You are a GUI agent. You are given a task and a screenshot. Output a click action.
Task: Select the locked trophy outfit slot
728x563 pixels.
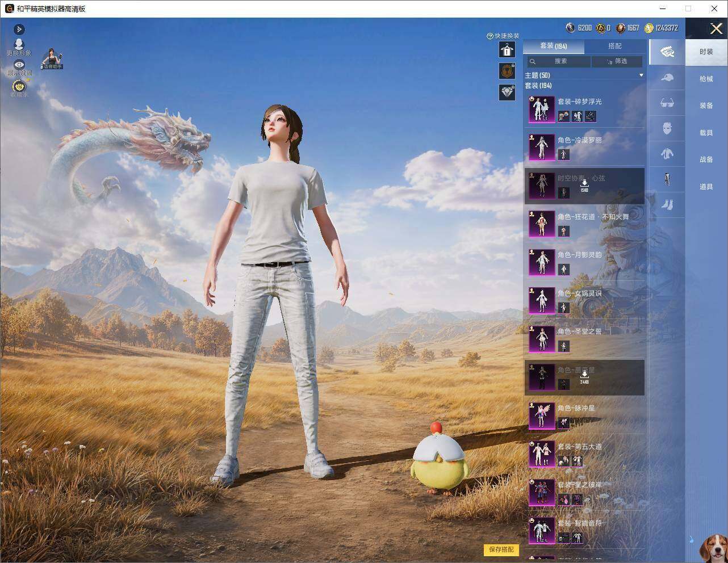coord(507,71)
